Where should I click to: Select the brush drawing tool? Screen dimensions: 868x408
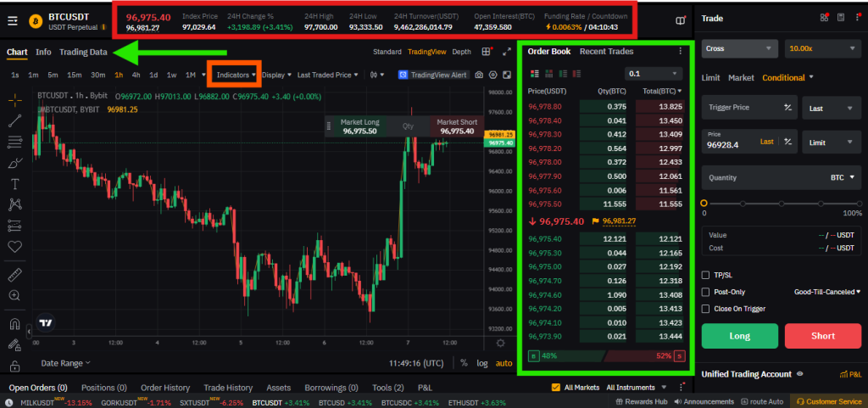(15, 163)
